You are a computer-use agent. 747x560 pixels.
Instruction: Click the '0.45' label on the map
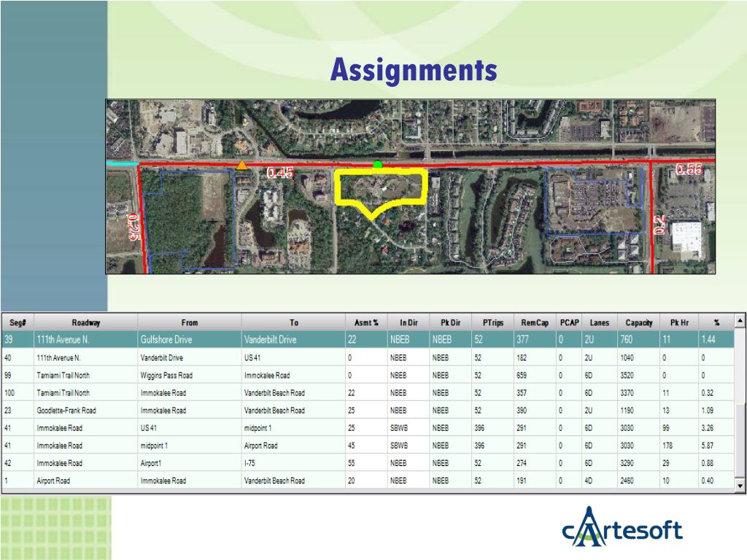[280, 172]
